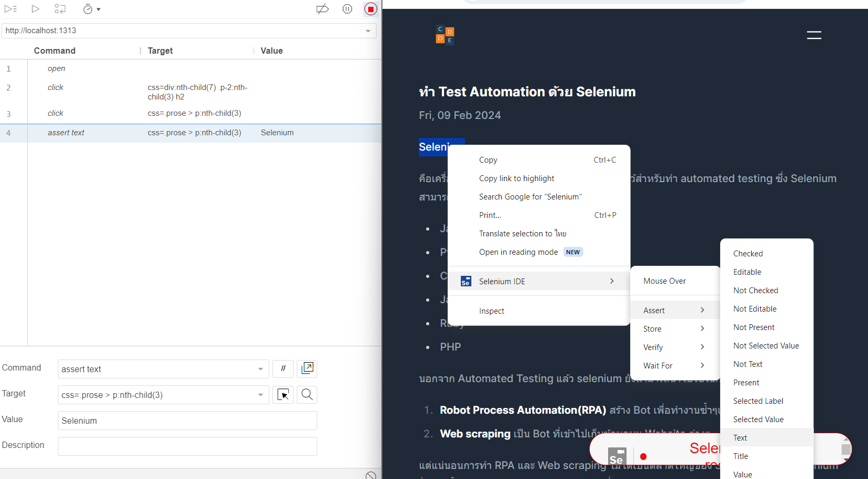Click the Description input field
The height and width of the screenshot is (479, 868).
pyautogui.click(x=187, y=446)
